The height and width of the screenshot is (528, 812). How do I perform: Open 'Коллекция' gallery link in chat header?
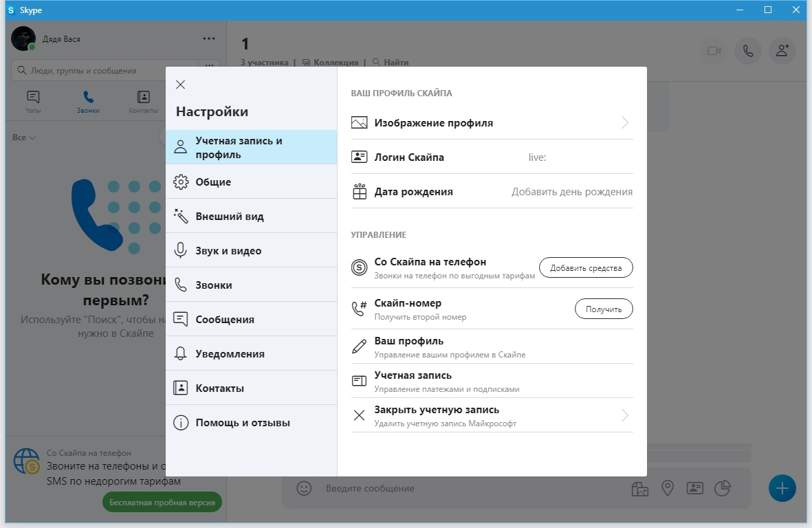[331, 62]
